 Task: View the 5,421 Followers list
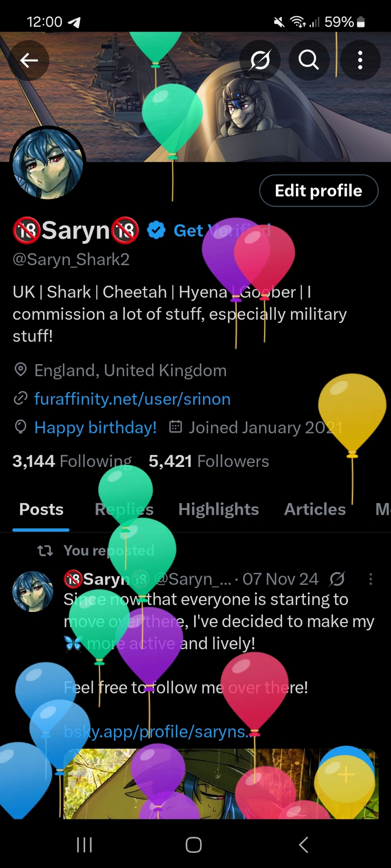209,461
